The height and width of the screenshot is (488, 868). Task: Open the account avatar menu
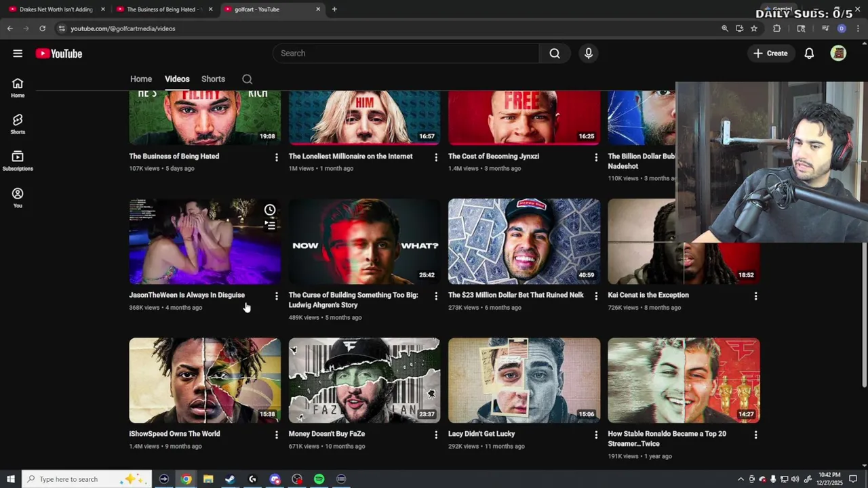(838, 54)
